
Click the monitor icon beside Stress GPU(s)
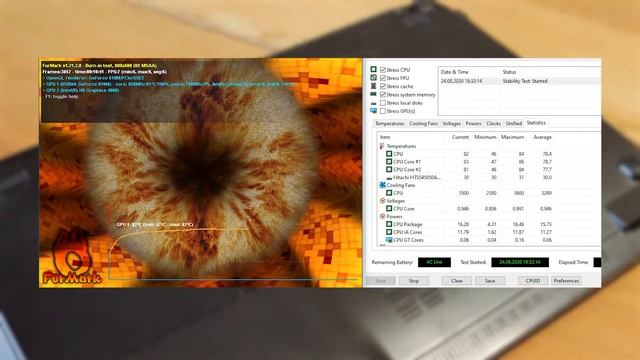(373, 111)
